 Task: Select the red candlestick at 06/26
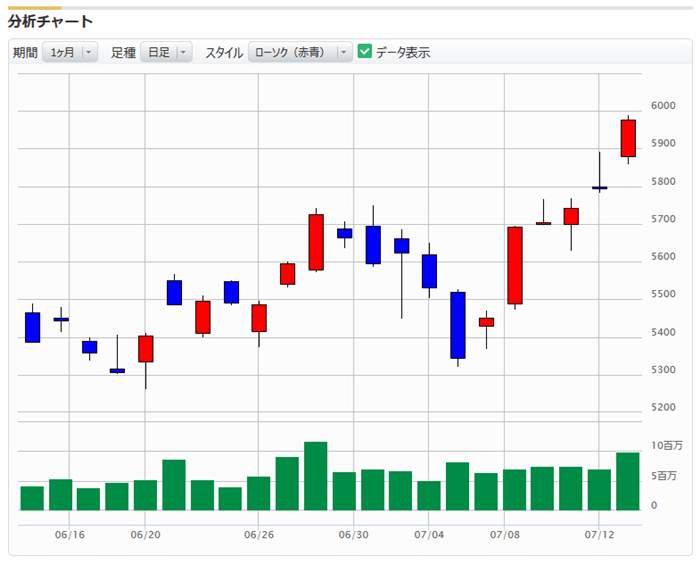click(259, 317)
